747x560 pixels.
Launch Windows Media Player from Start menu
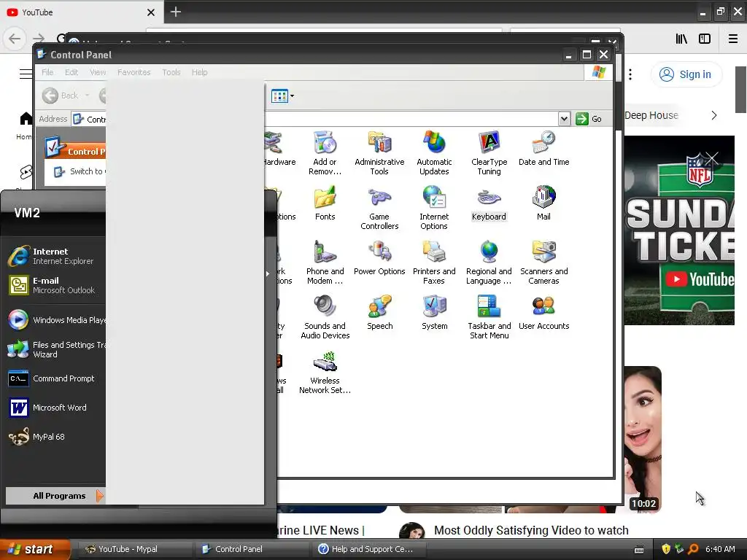click(55, 320)
